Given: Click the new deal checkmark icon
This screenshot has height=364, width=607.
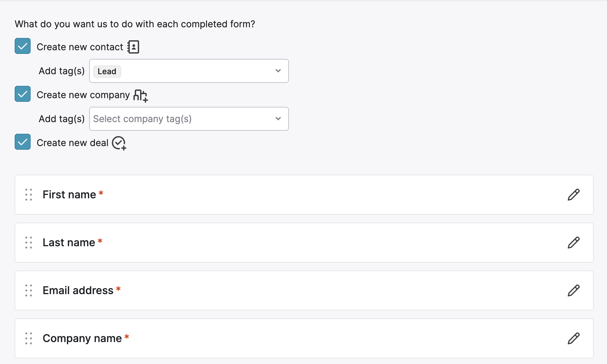Looking at the screenshot, I should (x=119, y=143).
